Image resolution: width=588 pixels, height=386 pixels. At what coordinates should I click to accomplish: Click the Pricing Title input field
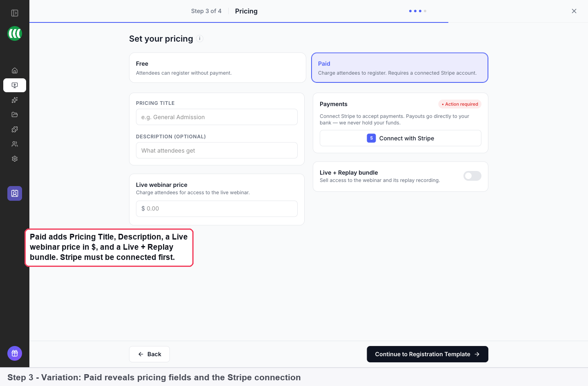coord(217,117)
